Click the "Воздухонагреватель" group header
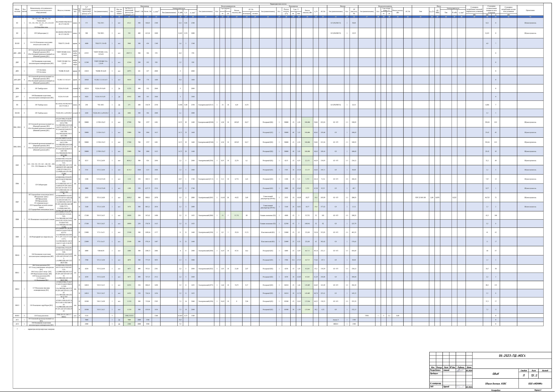The height and width of the screenshot is (392, 555). (x=228, y=6)
